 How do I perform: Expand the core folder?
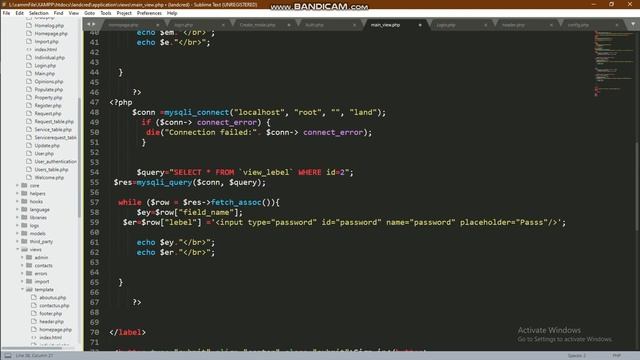[x=17, y=185]
